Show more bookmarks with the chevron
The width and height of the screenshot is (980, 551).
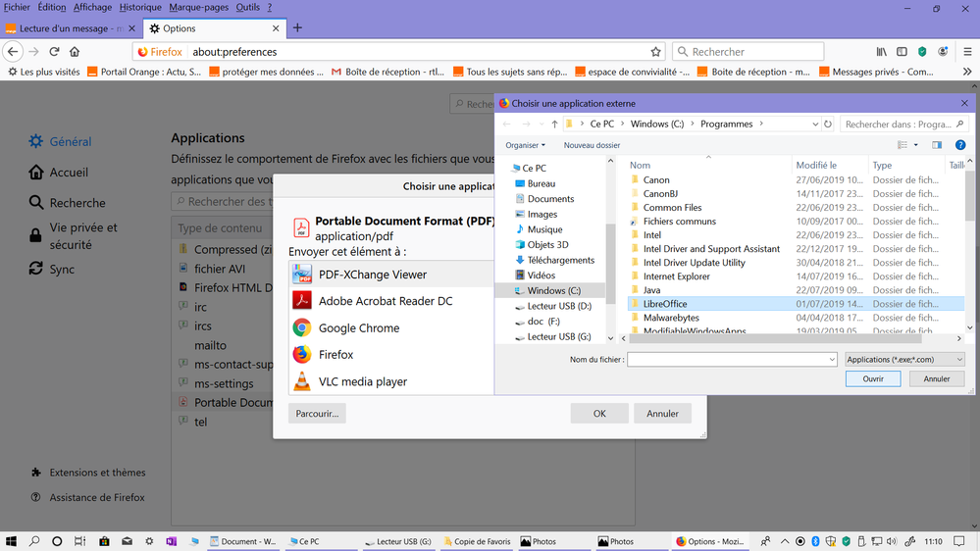pos(967,72)
